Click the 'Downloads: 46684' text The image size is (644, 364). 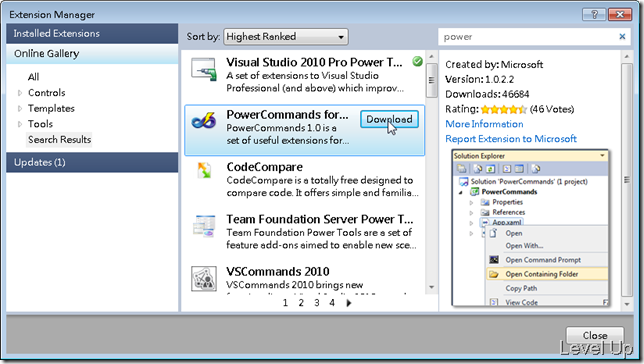[x=487, y=94]
